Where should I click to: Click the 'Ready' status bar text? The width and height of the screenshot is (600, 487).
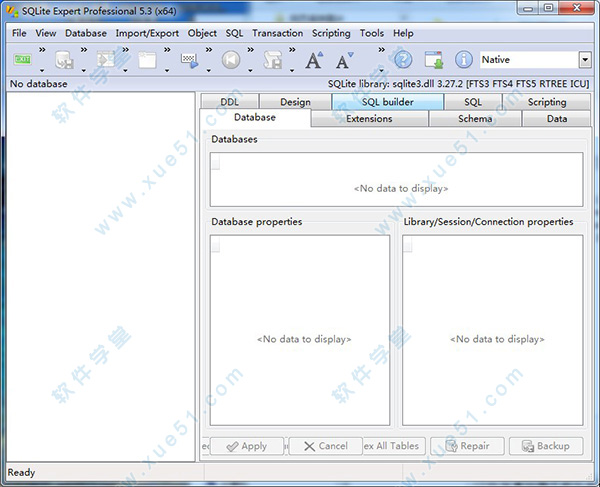21,472
